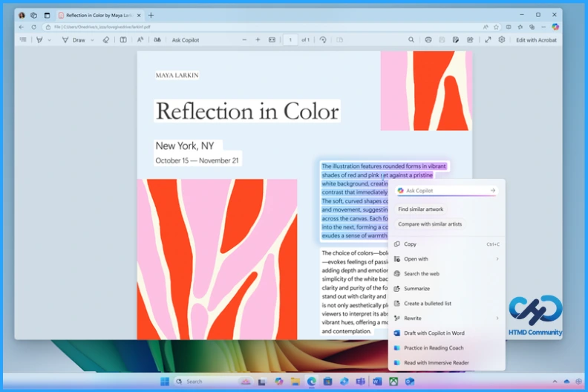Choose the Add text box tool
Screen dimensions: 588x392
click(x=123, y=40)
